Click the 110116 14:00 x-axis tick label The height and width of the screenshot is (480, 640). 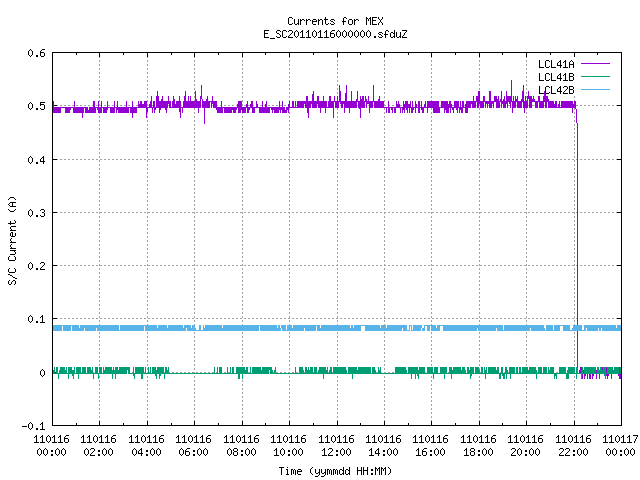383,446
